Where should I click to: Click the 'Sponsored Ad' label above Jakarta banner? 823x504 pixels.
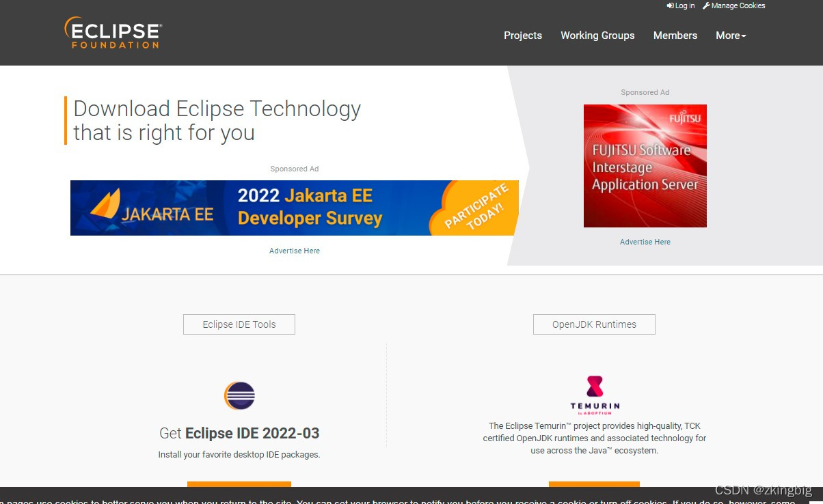coord(295,169)
